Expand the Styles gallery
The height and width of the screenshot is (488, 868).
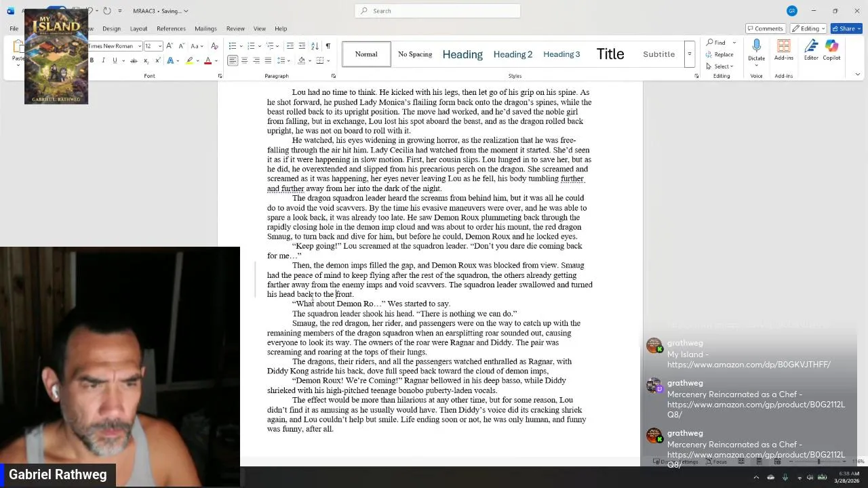[x=689, y=54]
